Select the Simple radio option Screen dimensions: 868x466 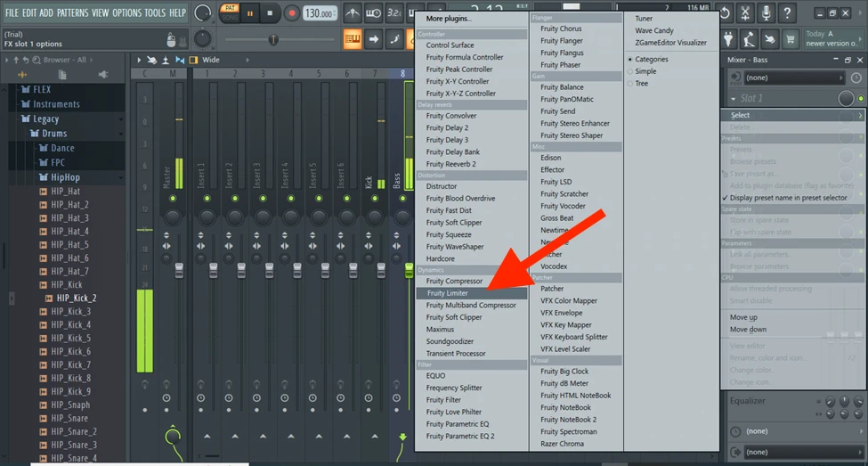pos(631,71)
